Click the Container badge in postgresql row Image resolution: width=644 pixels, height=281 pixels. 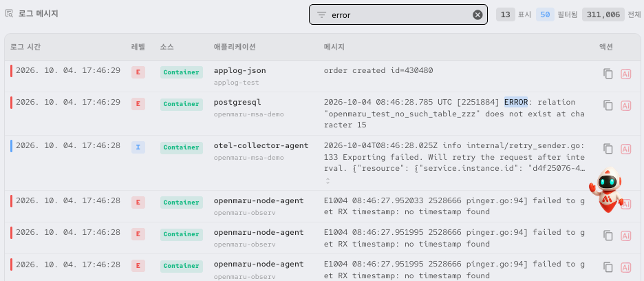tap(182, 104)
